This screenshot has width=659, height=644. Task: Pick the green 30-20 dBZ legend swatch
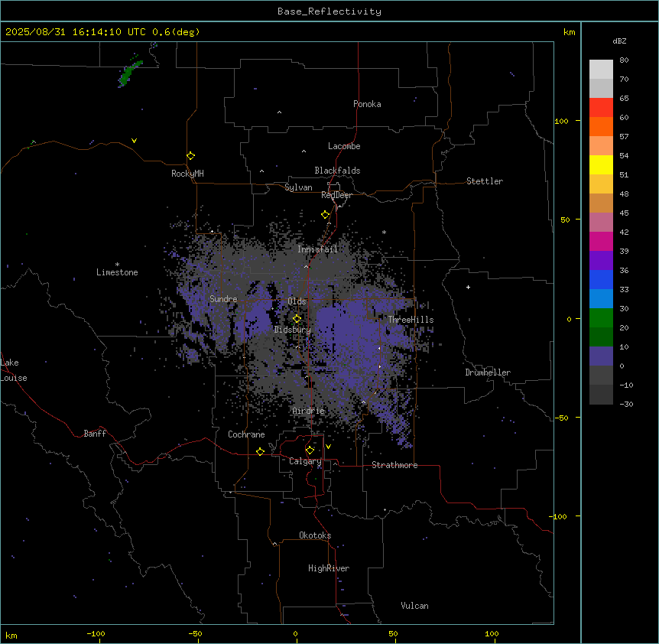point(601,318)
